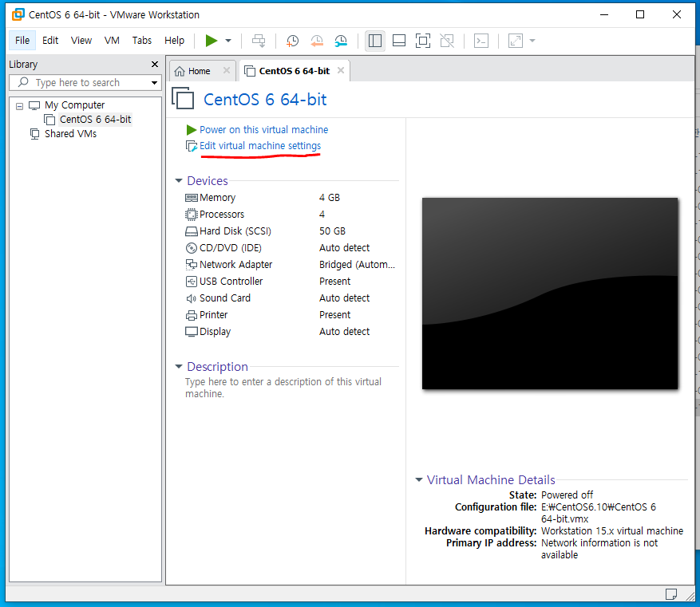Image resolution: width=700 pixels, height=607 pixels.
Task: Click the Memory device icon
Action: point(191,198)
